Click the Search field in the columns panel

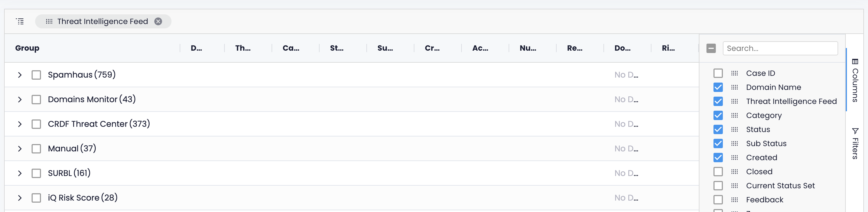[780, 48]
